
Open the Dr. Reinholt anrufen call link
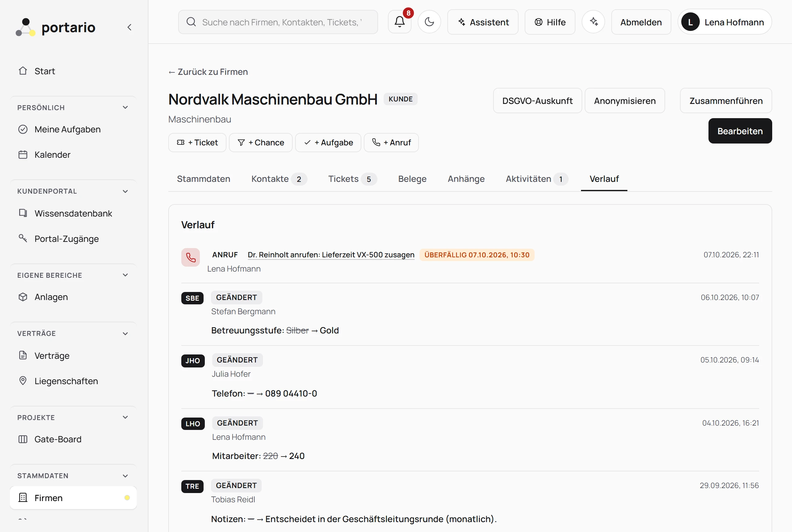(331, 255)
